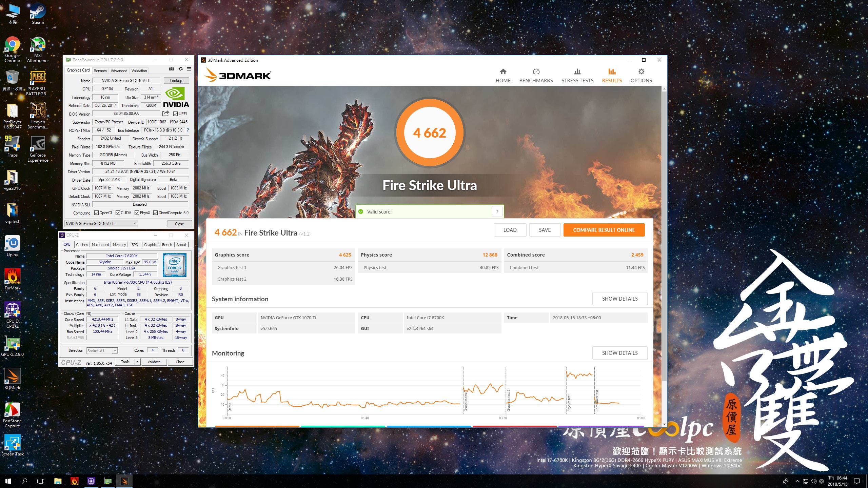
Task: Open the Uplay desktop icon
Action: 13,246
